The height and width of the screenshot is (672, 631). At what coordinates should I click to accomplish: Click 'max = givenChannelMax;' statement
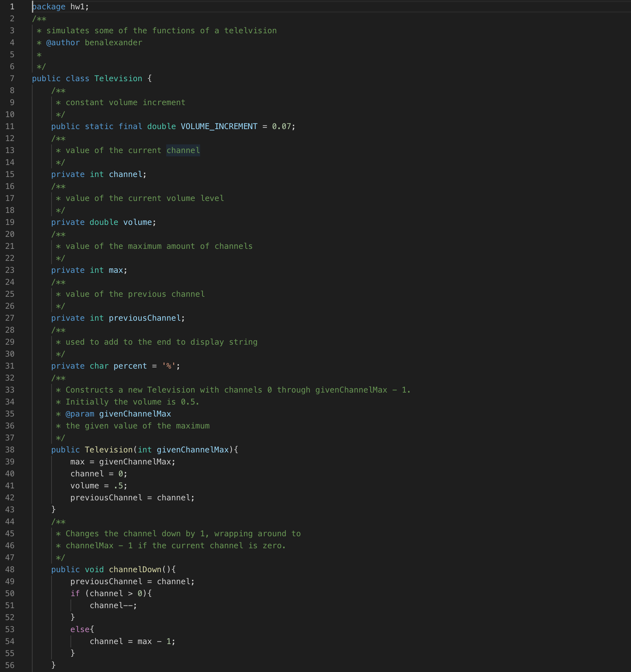tap(123, 462)
